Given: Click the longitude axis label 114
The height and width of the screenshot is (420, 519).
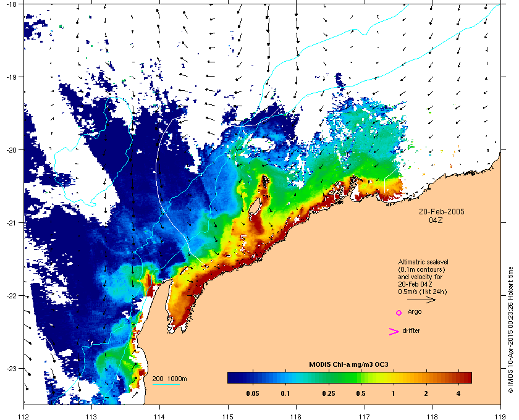Looking at the screenshot, I should coord(159,417).
